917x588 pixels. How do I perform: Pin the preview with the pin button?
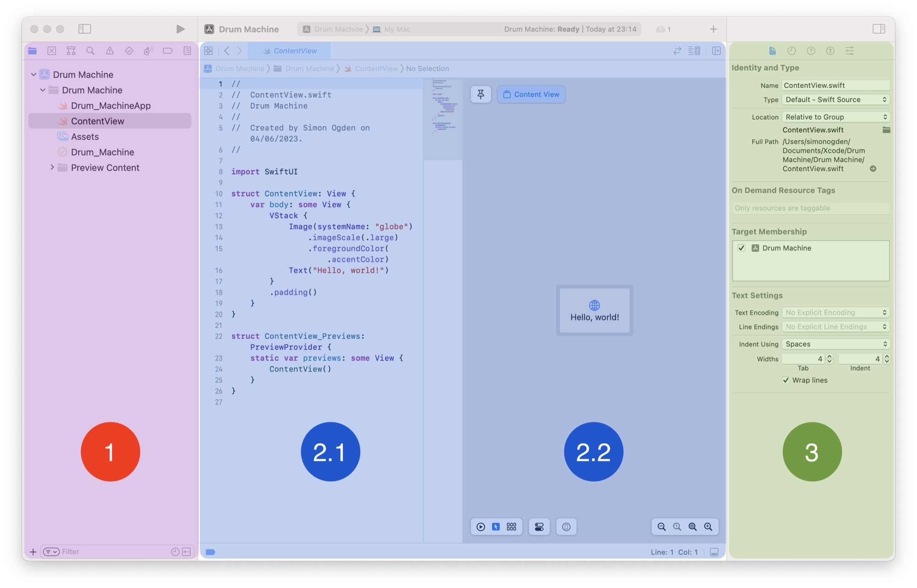(x=481, y=94)
